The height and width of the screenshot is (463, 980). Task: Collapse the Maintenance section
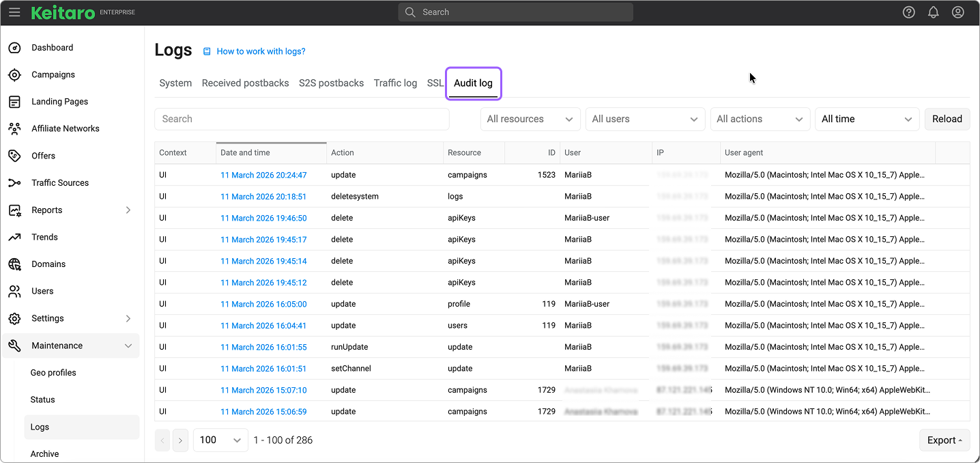128,346
